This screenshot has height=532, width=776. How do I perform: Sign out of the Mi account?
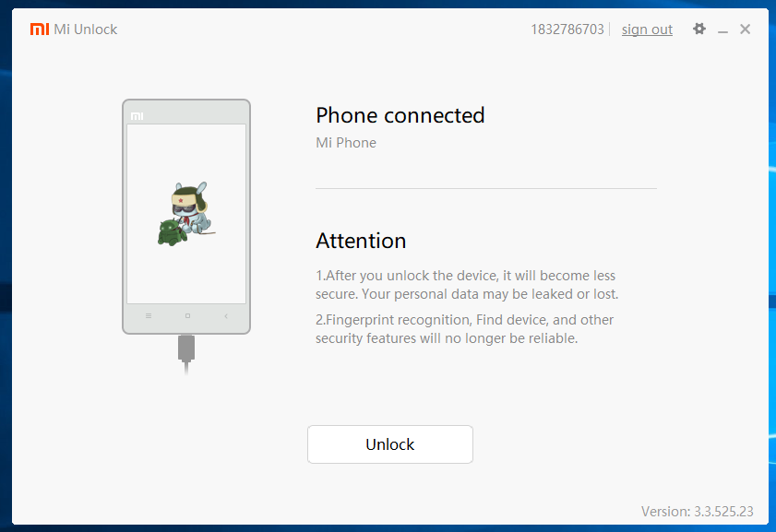pyautogui.click(x=647, y=30)
